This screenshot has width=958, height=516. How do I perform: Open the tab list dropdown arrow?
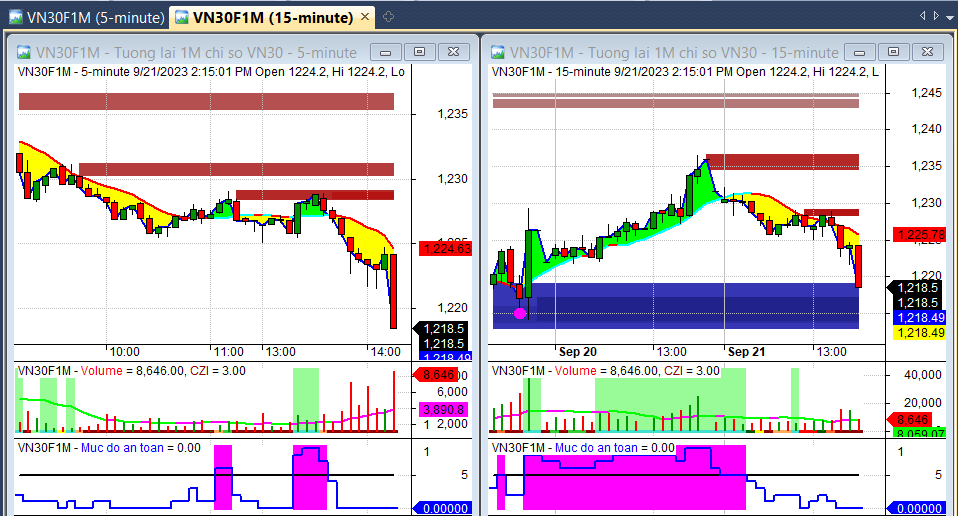pos(949,17)
